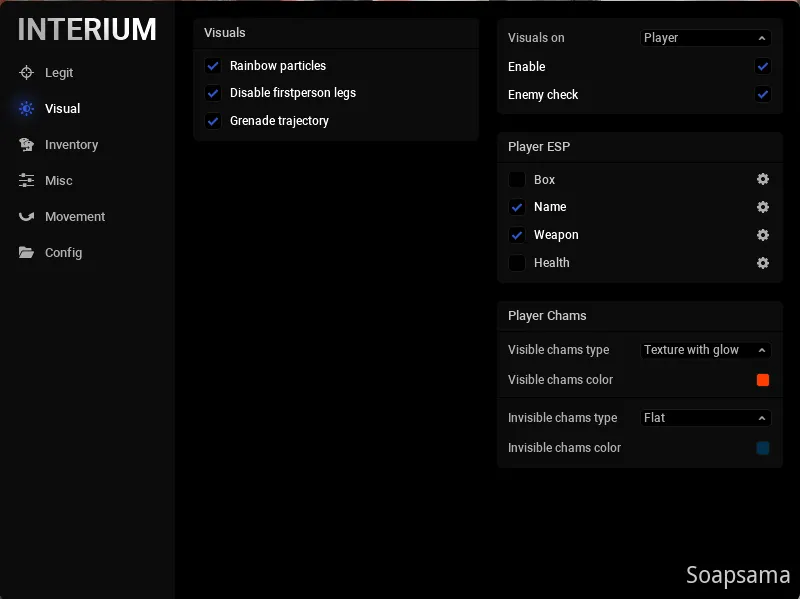Open Box ESP gear settings

[763, 180]
